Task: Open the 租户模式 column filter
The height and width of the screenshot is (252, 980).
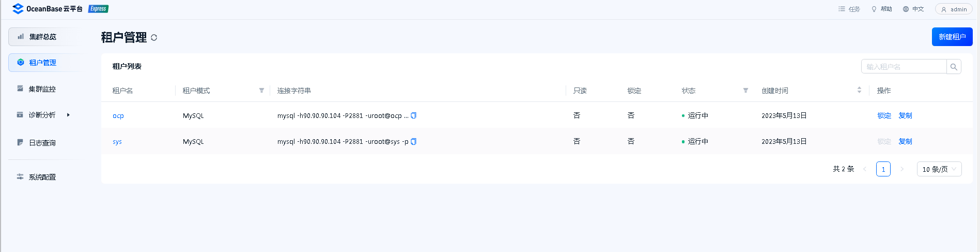Action: point(261,91)
